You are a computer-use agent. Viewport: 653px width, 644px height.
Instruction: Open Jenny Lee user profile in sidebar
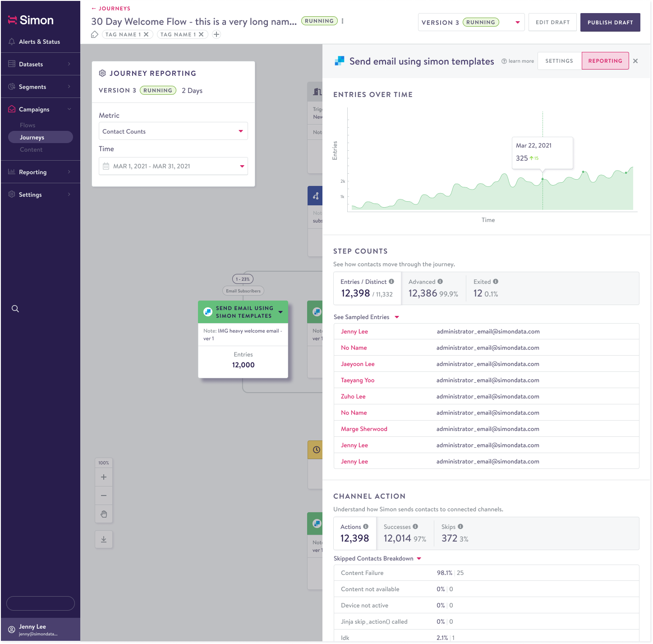41,630
